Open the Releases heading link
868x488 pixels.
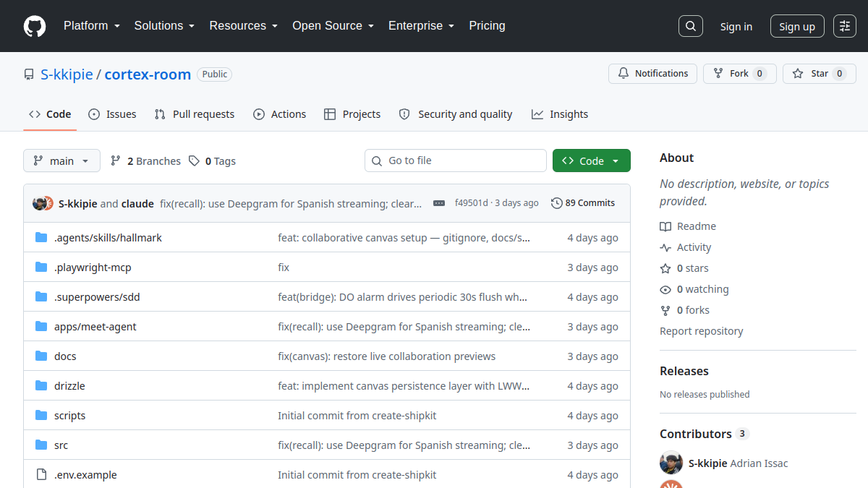684,371
